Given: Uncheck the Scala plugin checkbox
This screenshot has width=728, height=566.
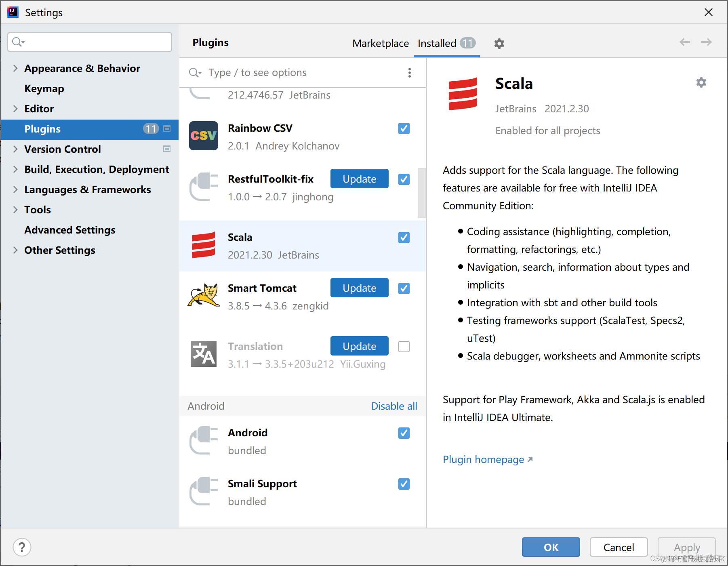Looking at the screenshot, I should click(404, 238).
